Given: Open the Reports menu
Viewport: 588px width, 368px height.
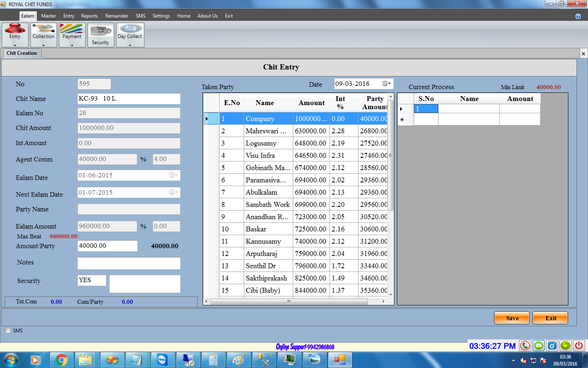Looking at the screenshot, I should [x=89, y=16].
